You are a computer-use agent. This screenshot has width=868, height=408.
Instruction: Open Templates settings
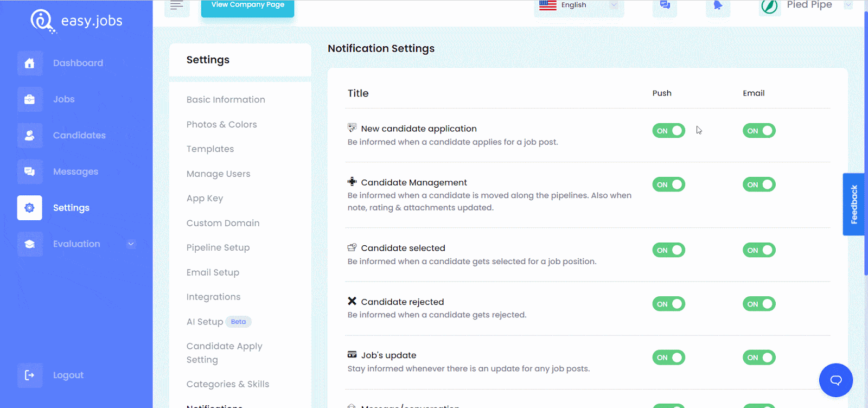coord(210,149)
